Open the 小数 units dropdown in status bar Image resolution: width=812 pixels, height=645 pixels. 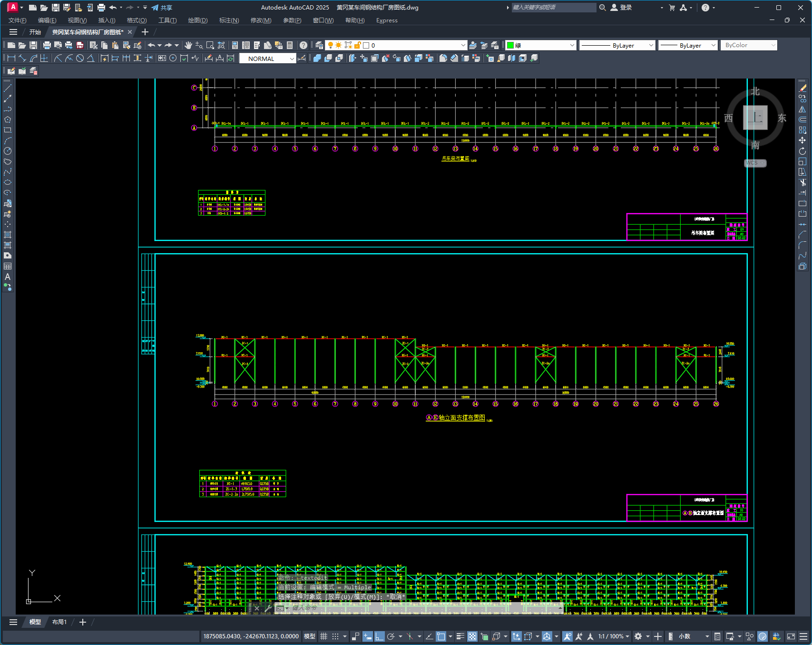tap(694, 636)
